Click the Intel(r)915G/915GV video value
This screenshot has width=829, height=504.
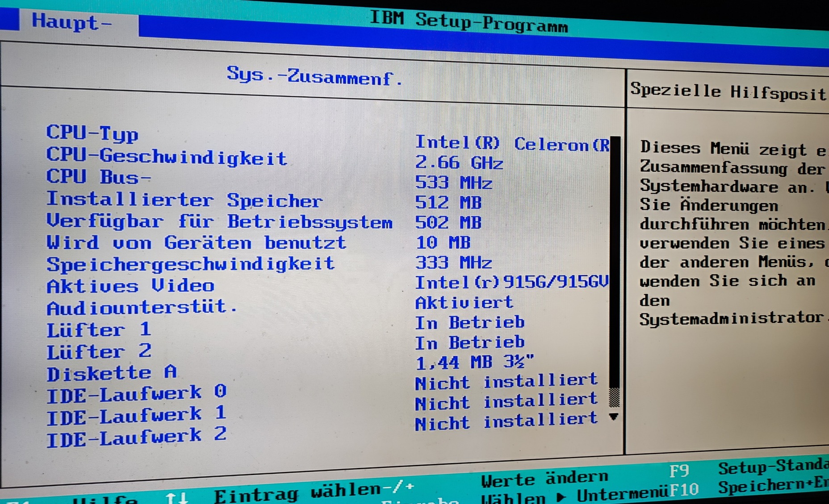click(x=512, y=282)
